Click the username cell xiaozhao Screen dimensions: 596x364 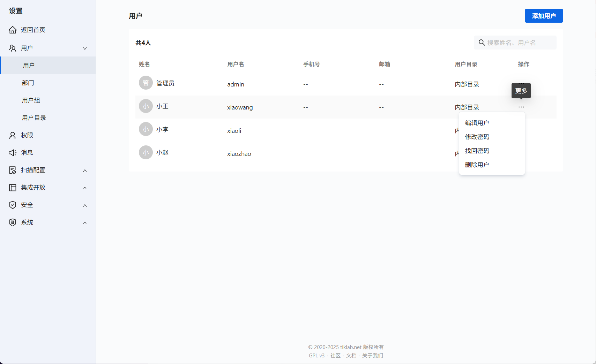click(x=239, y=154)
